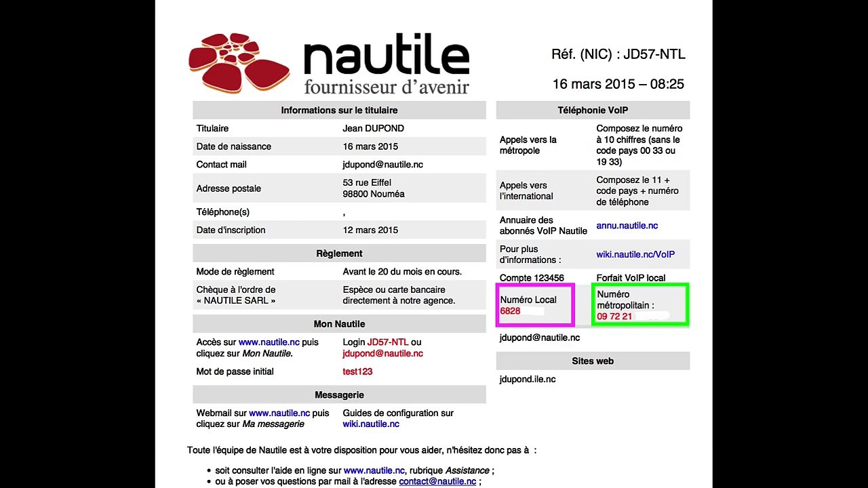868x488 pixels.
Task: Select the address line 53 rue Eiffel
Action: [367, 182]
